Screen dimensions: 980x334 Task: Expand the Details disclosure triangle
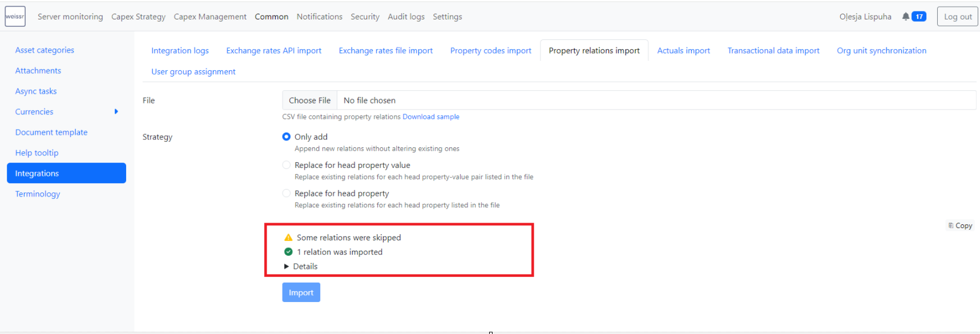[x=287, y=267]
